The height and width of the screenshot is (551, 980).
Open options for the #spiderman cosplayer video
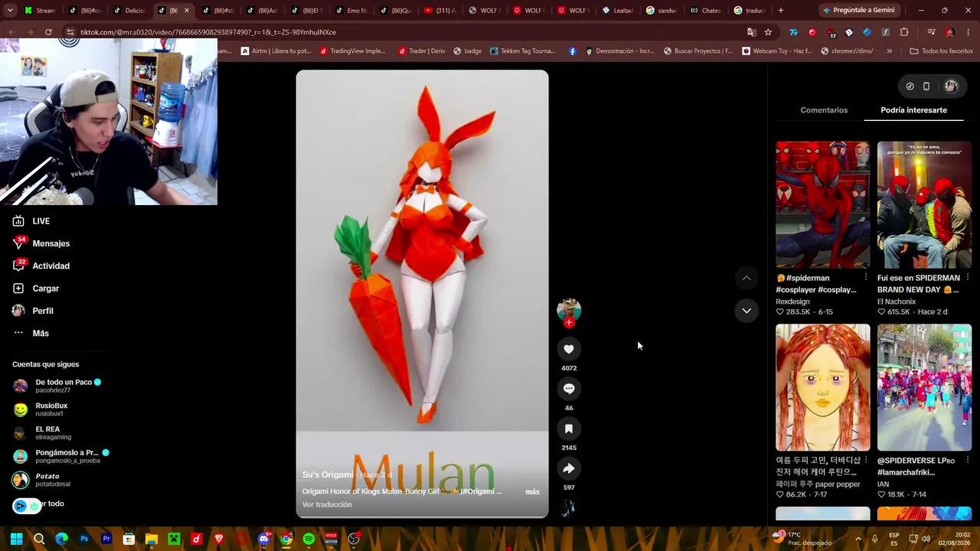coord(866,278)
